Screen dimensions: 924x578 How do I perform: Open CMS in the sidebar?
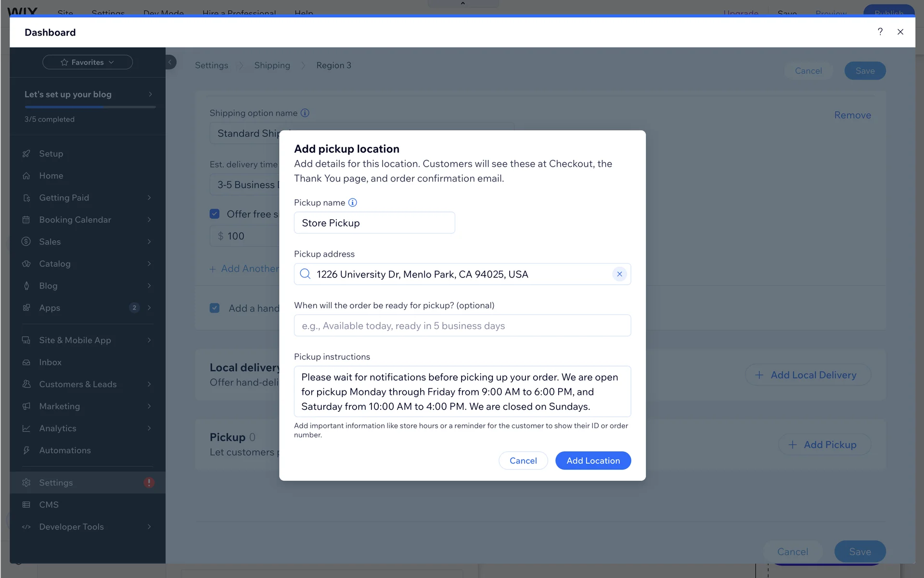[x=49, y=505]
